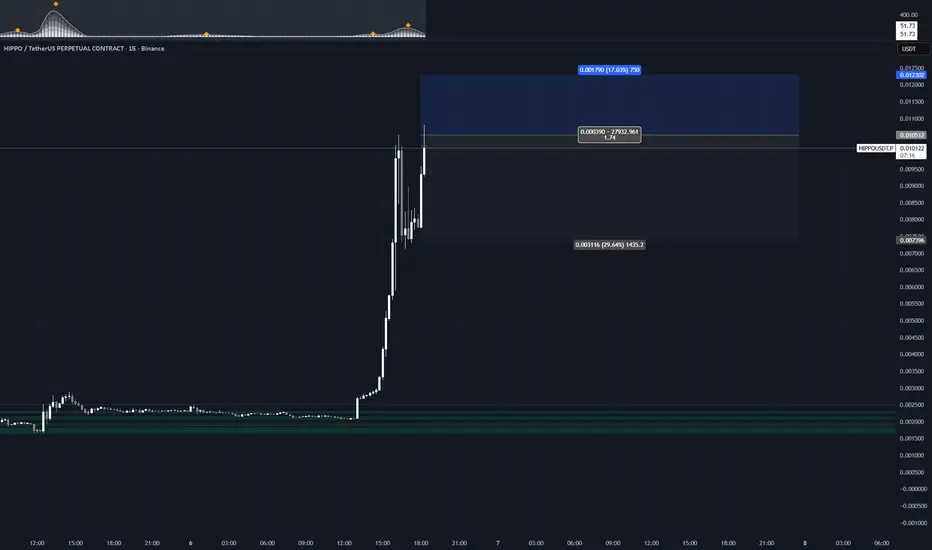
Task: Click the orange diamond atop the tallest indicator peak
Action: pos(56,4)
